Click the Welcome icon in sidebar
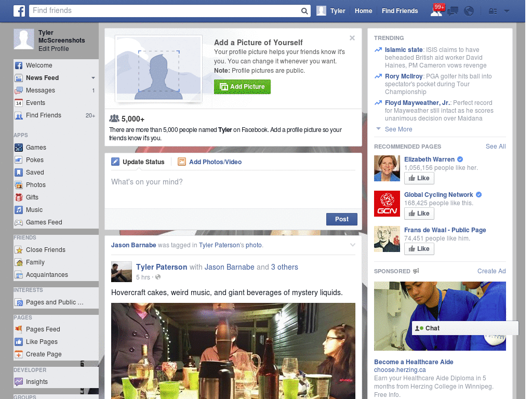Image resolution: width=532 pixels, height=399 pixels. (19, 65)
